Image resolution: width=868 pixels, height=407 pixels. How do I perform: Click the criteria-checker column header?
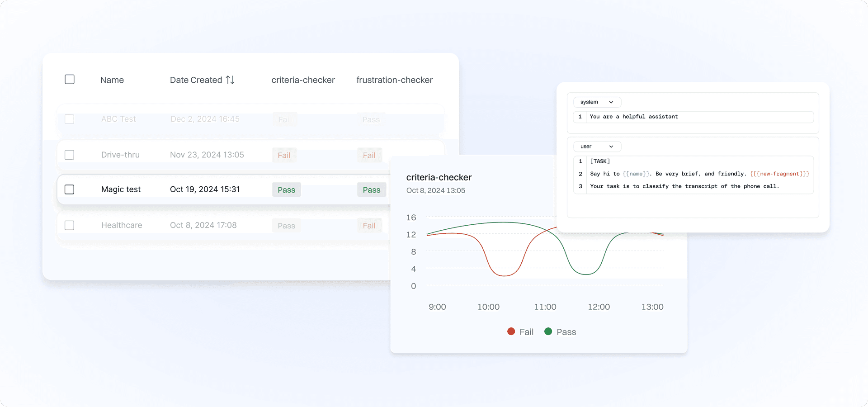[x=303, y=80]
